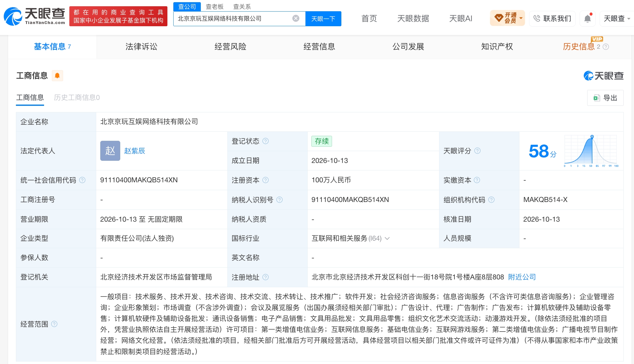Expand the 互联网和相关服务 industry chevron
The width and height of the screenshot is (634, 364).
coord(387,239)
